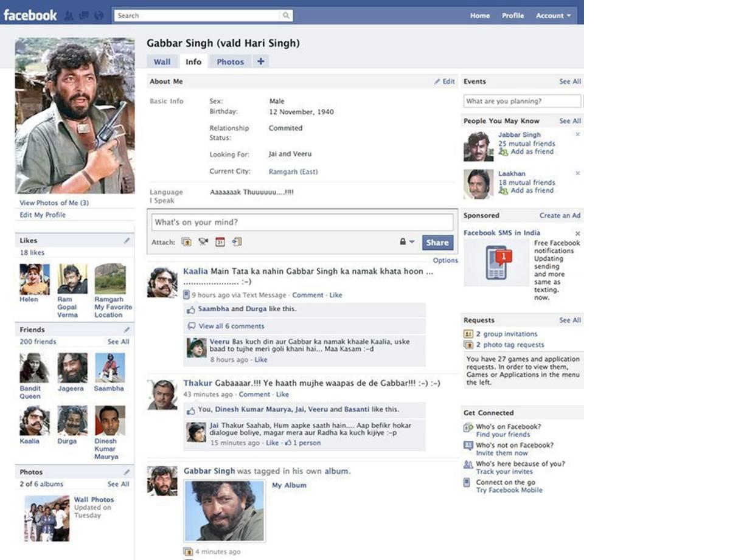
Task: Open the Account dropdown menu
Action: point(553,16)
